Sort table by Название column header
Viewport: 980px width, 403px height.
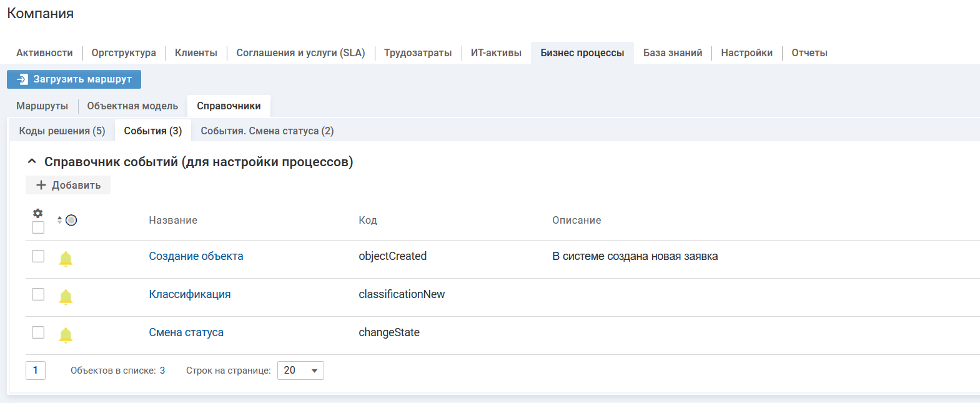click(173, 220)
